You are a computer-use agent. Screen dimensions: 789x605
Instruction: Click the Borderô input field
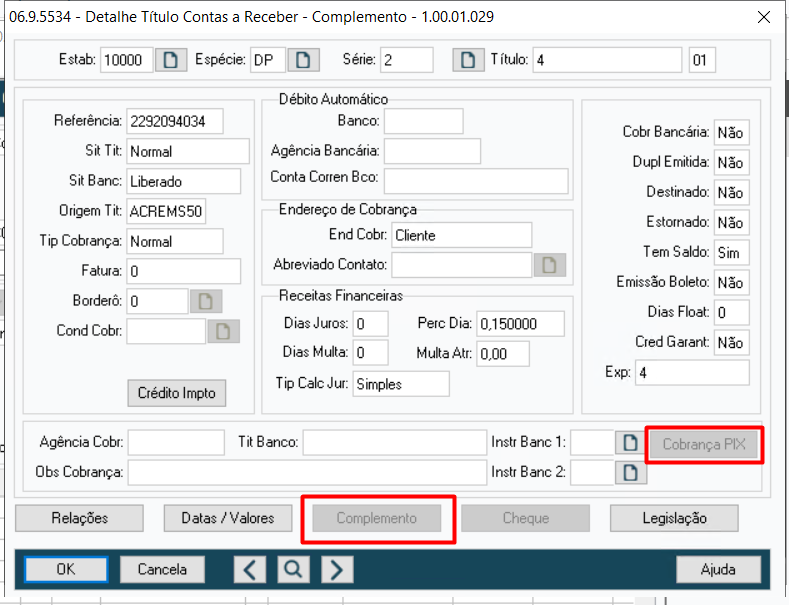[x=157, y=301]
